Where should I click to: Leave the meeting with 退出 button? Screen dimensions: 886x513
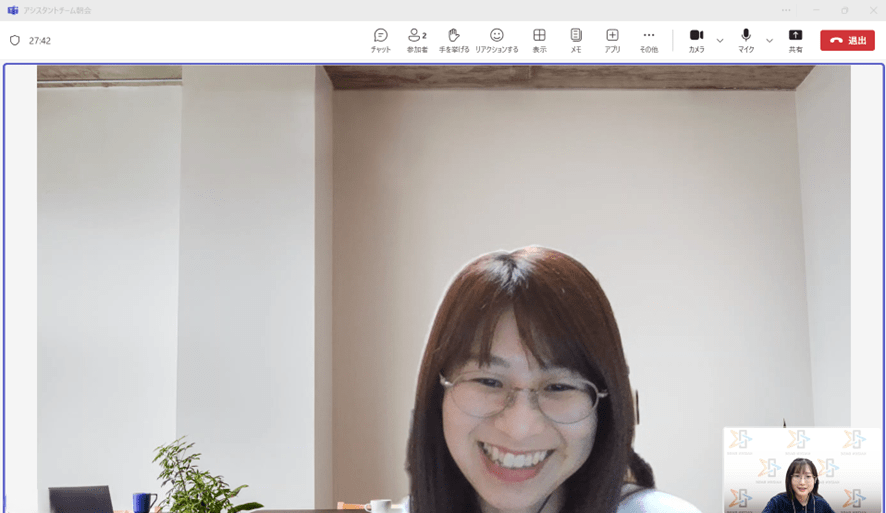tap(847, 40)
